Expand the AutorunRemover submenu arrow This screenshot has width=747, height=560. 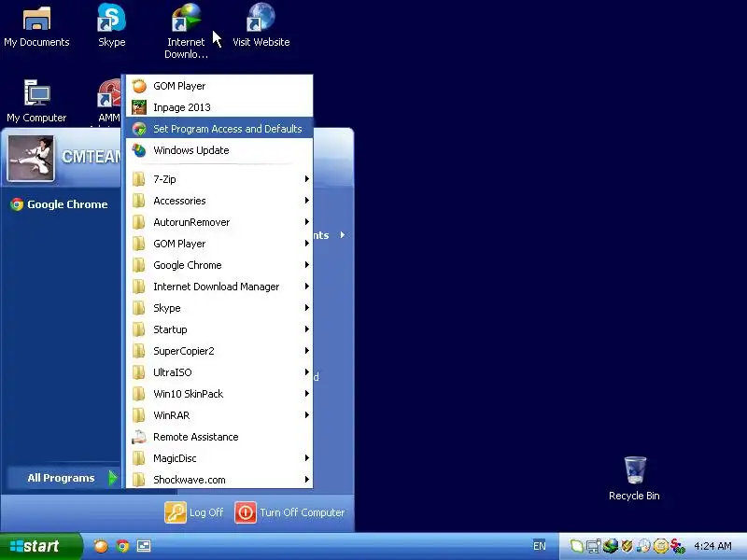(x=307, y=222)
